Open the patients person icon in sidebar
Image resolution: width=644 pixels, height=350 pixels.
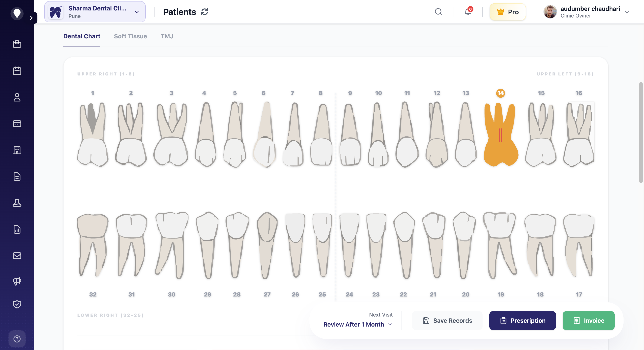[x=17, y=97]
